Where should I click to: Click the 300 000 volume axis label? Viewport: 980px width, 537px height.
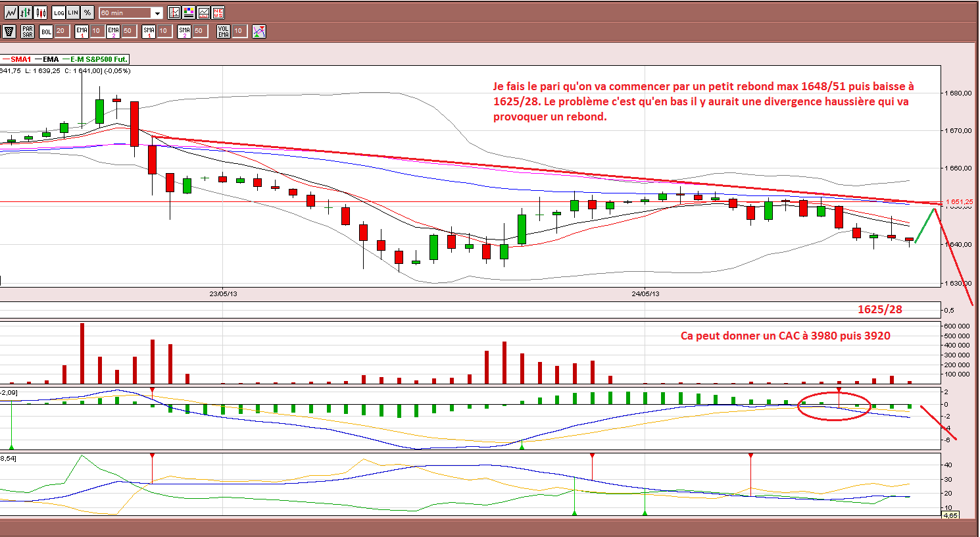tap(956, 355)
